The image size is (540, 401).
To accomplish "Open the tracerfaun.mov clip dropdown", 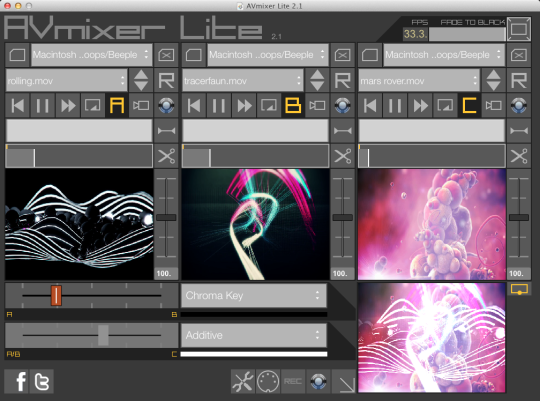I will pyautogui.click(x=243, y=80).
